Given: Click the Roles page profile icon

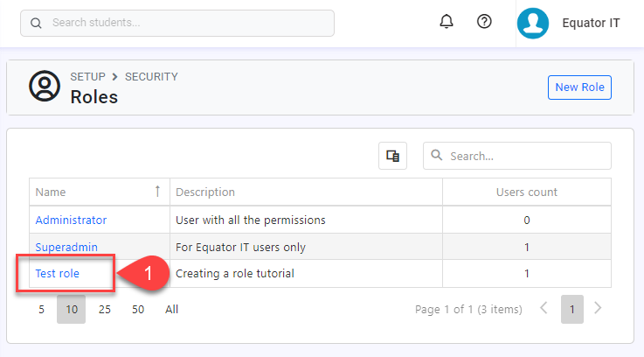Looking at the screenshot, I should (x=45, y=87).
